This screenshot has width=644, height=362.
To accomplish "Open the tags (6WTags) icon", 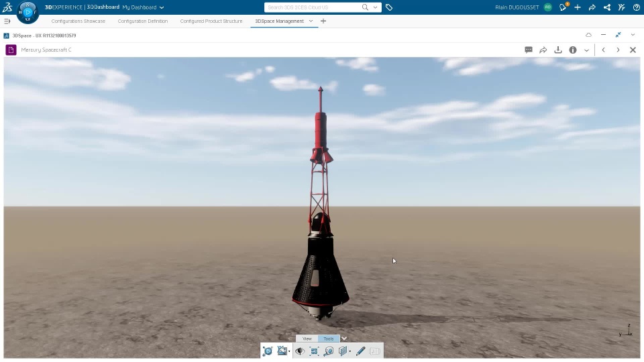I will [x=389, y=7].
